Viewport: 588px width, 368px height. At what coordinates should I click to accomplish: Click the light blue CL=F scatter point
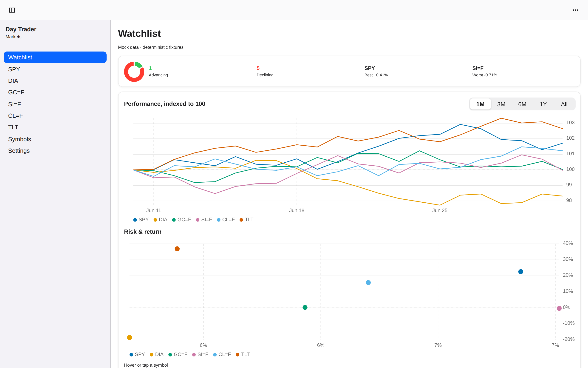click(x=368, y=283)
